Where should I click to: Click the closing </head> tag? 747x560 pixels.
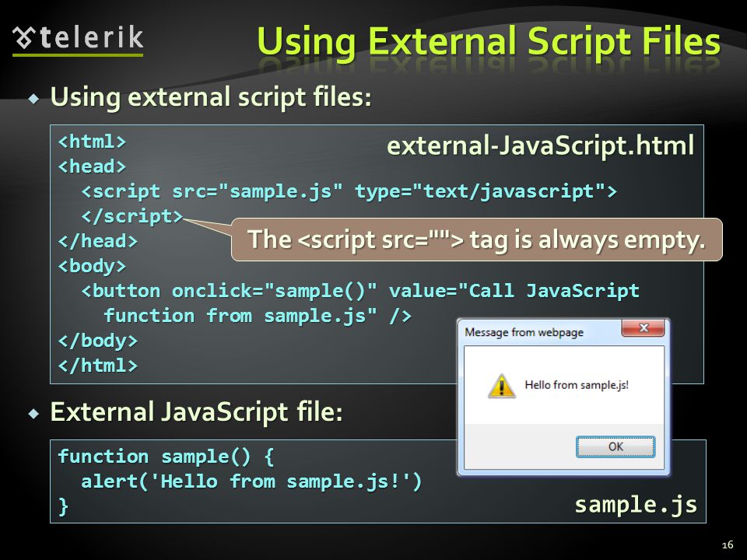[98, 241]
